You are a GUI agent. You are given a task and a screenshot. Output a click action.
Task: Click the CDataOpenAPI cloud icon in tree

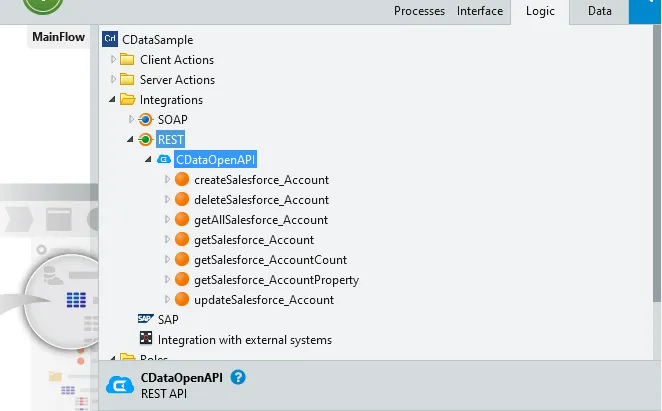point(164,159)
